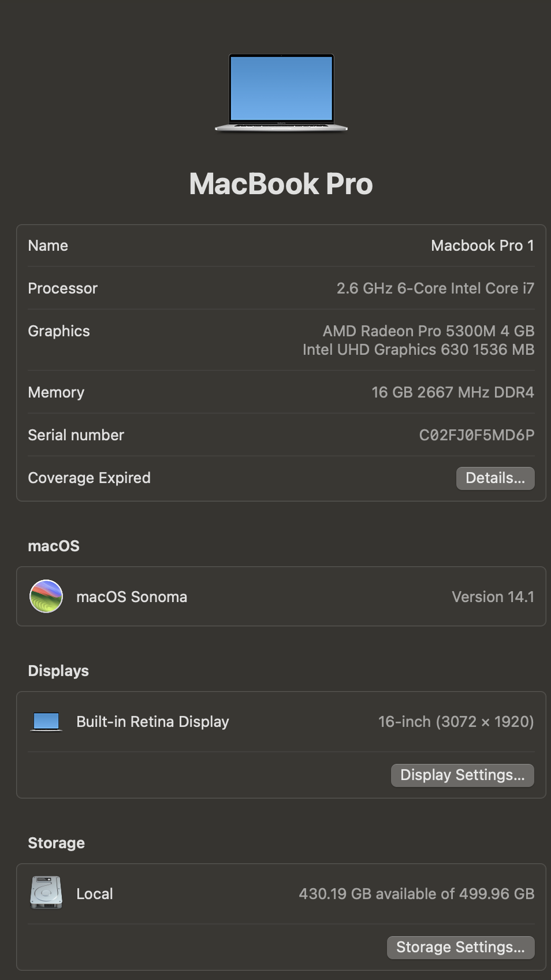Select the macOS Sonoma label
Screen dimensions: 551x980
(132, 597)
